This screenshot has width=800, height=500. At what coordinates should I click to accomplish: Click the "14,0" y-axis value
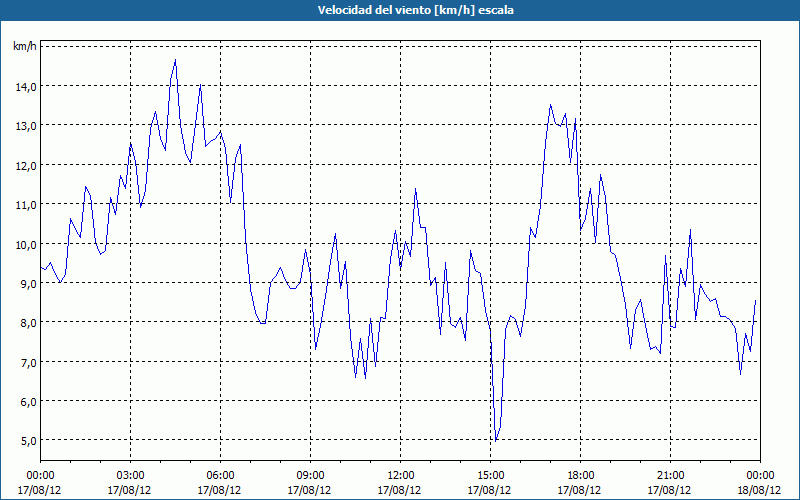(26, 86)
